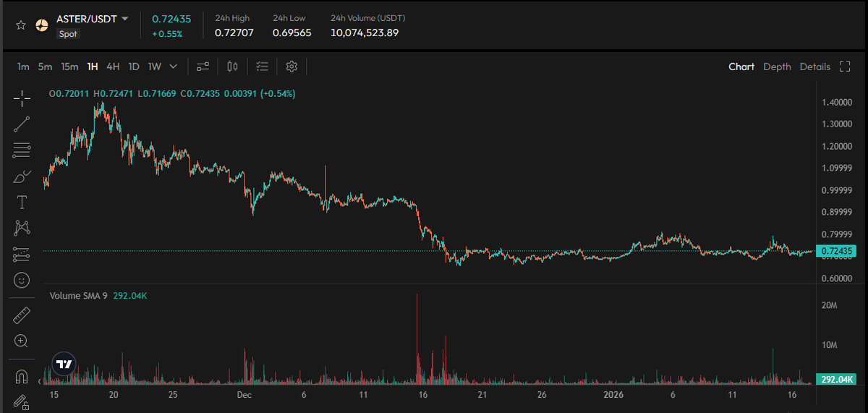
Task: Click the current price label 0.72435 on axis
Action: [x=835, y=252]
